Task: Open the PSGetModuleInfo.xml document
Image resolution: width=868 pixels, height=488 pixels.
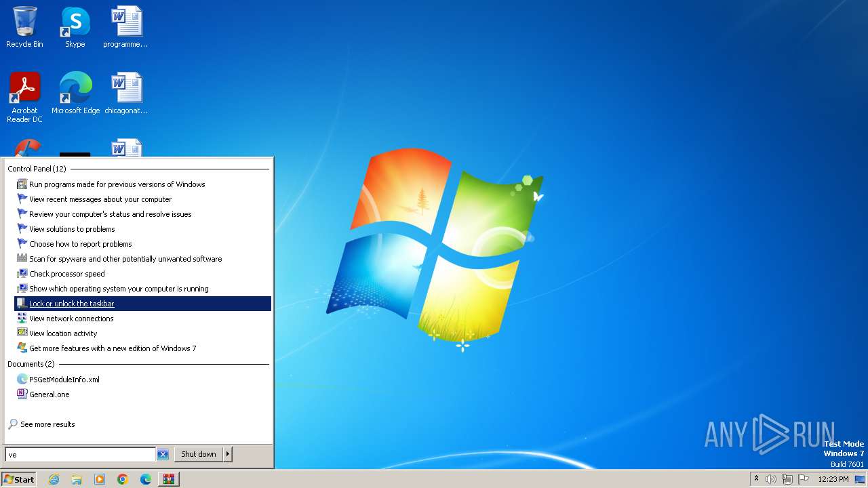Action: [x=142, y=380]
